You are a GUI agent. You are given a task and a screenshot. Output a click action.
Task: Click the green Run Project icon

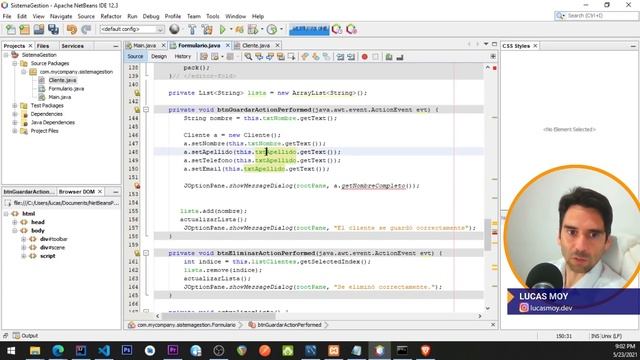tap(222, 29)
